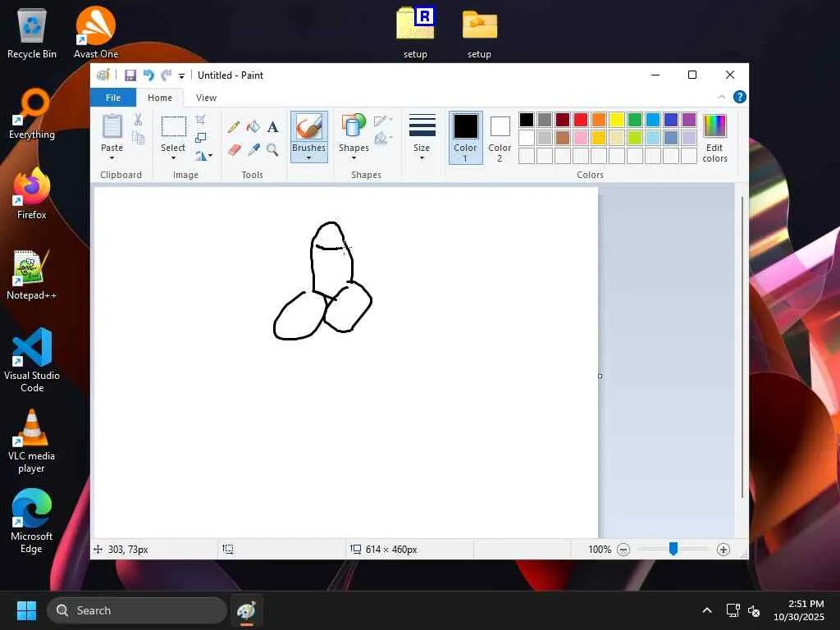Click the Redo arrow in title bar
Screen dimensions: 840x630
(166, 75)
